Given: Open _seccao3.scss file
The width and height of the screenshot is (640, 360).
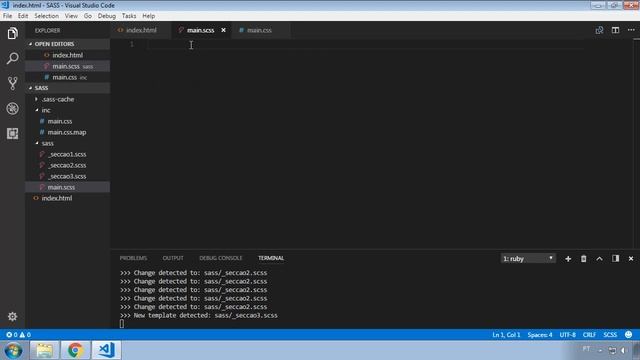Looking at the screenshot, I should [67, 176].
